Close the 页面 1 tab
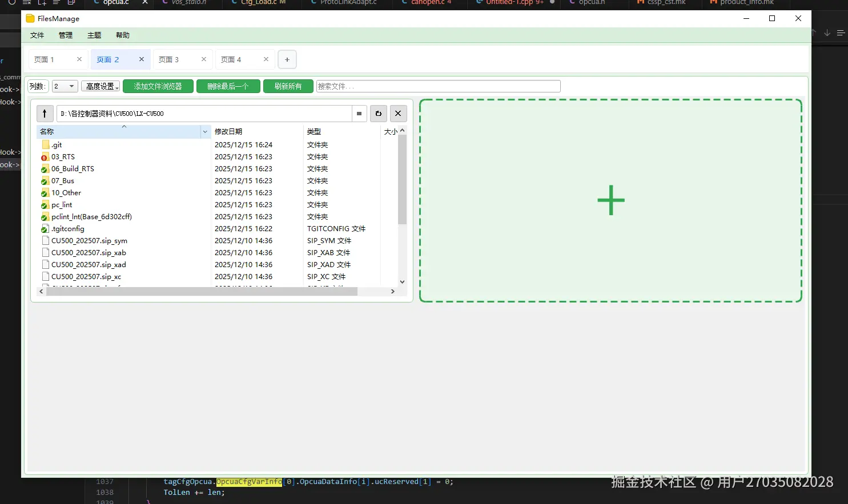The width and height of the screenshot is (848, 504). click(x=79, y=59)
